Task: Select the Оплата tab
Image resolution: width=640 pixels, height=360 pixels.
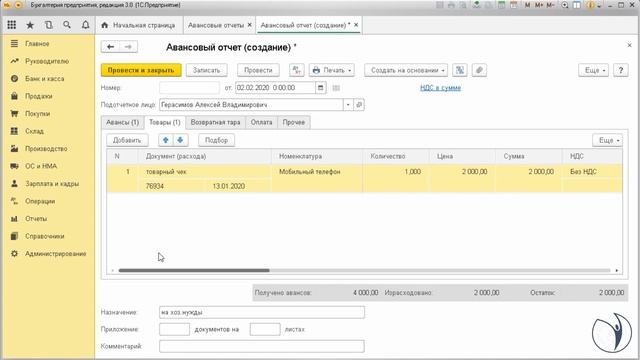Action: tap(261, 122)
